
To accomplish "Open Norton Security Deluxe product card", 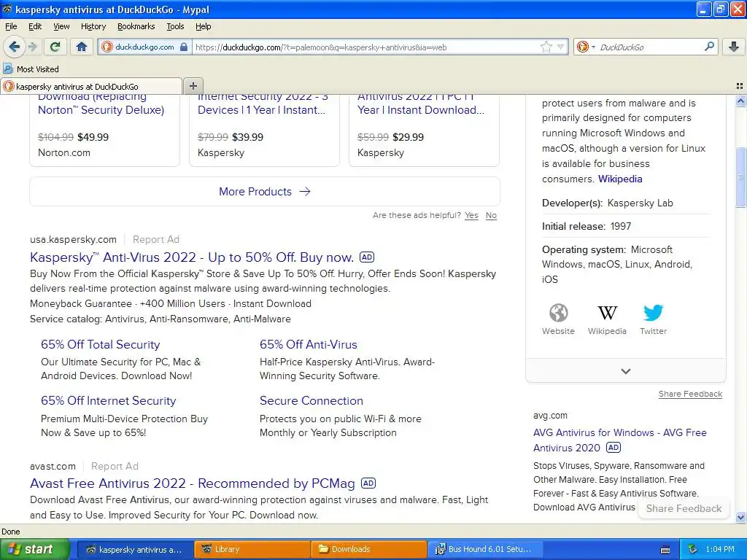I will pos(105,130).
